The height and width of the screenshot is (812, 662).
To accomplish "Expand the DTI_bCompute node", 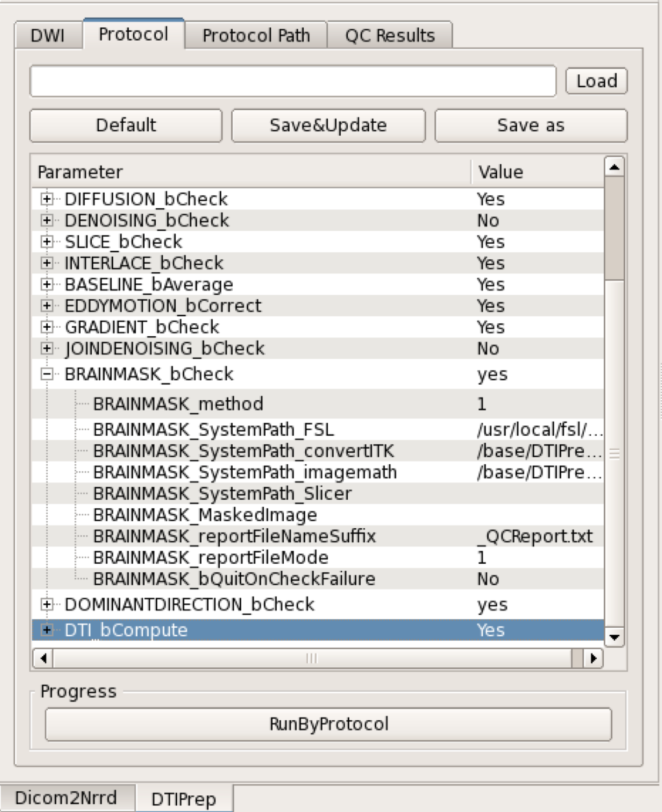I will pos(47,630).
